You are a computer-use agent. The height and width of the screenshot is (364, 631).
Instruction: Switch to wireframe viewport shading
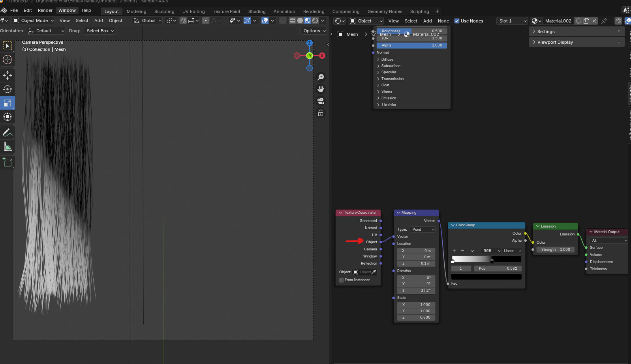(293, 21)
